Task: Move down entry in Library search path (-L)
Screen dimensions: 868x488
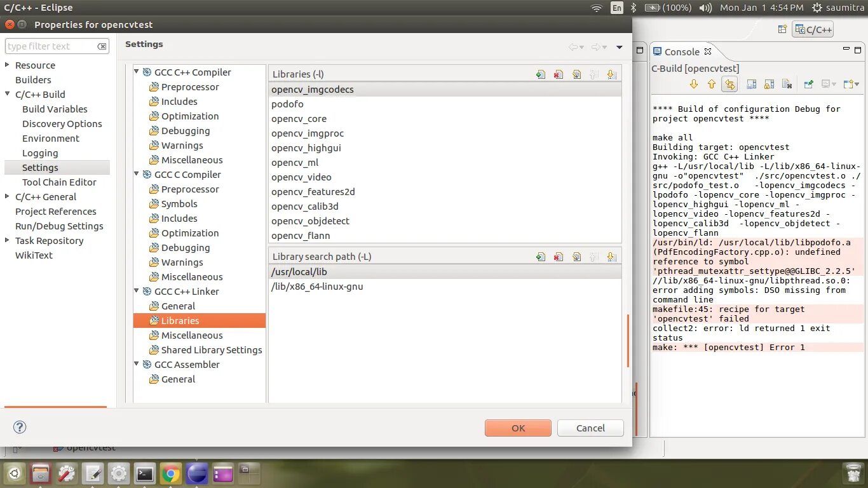Action: (611, 257)
